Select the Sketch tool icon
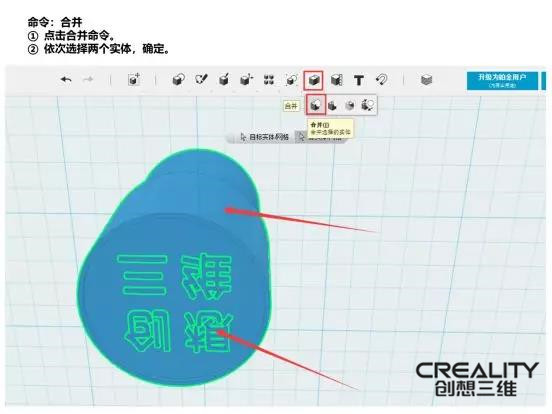Screen dimensions: 552x414 (x=201, y=80)
